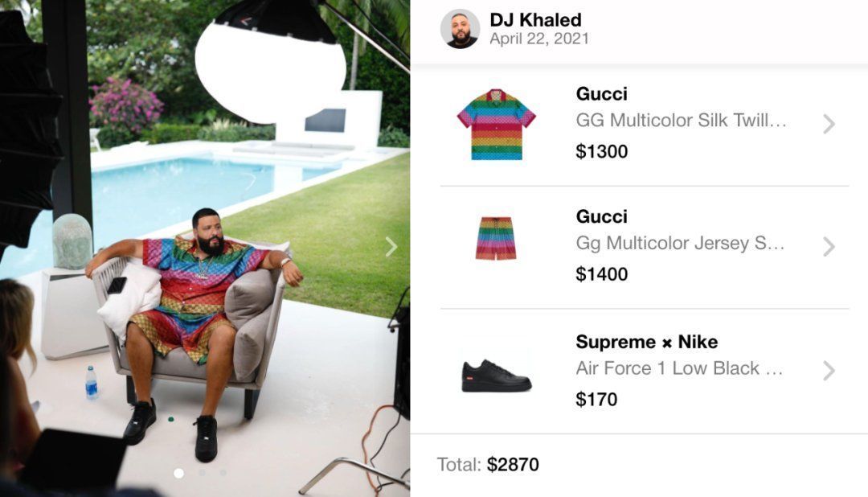Advance the photo with the next arrow

(x=391, y=247)
